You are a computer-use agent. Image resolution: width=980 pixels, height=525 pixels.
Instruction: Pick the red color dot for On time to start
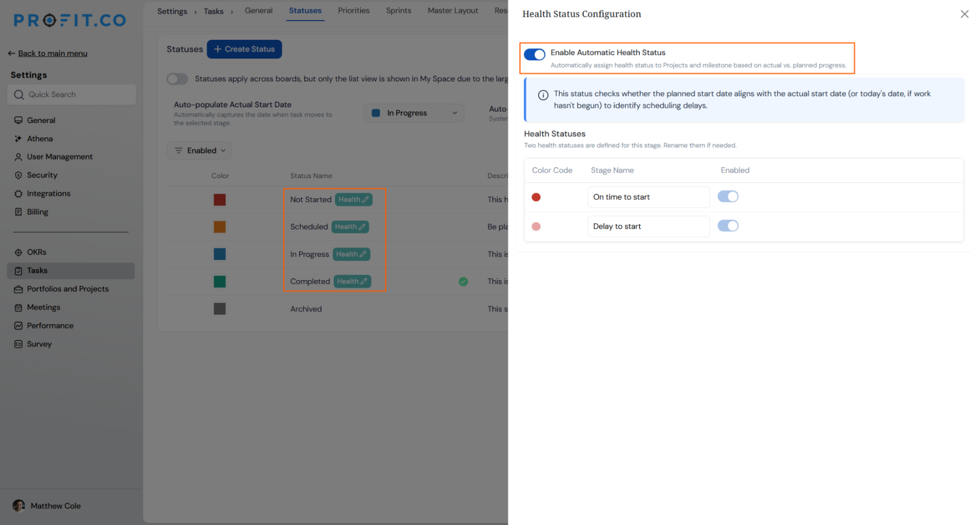pyautogui.click(x=536, y=197)
